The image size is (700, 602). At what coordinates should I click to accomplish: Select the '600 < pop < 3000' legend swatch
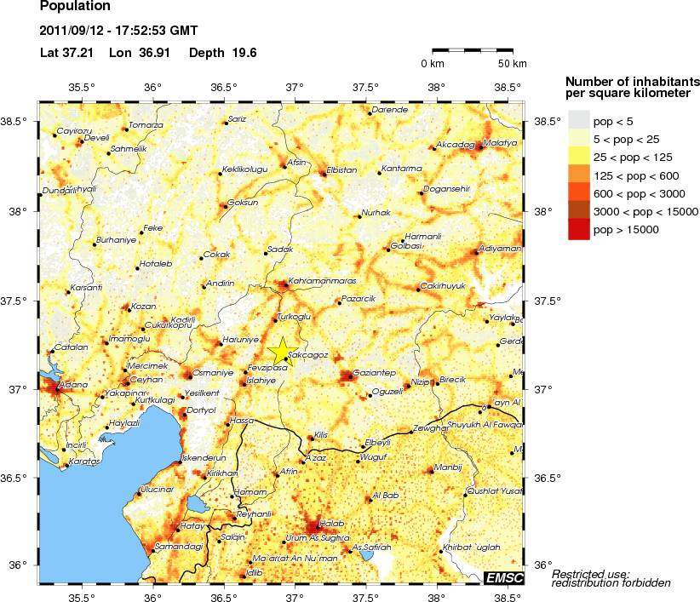pos(579,193)
